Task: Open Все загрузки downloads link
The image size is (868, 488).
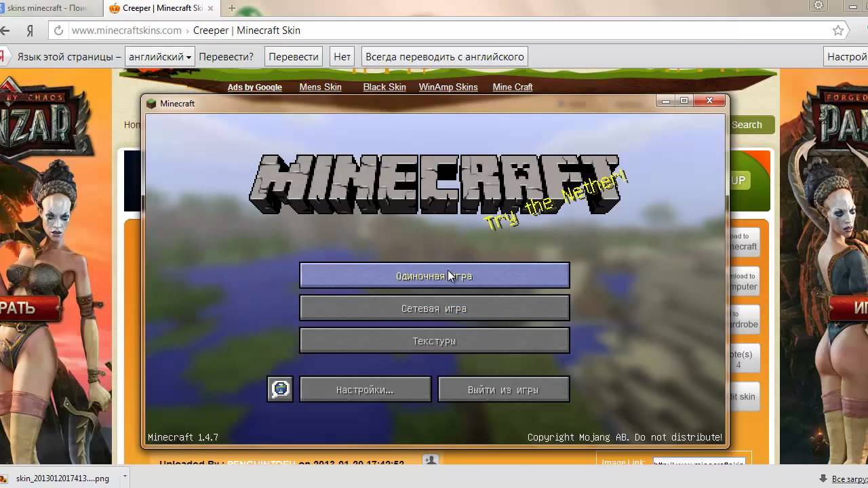Action: coord(849,479)
